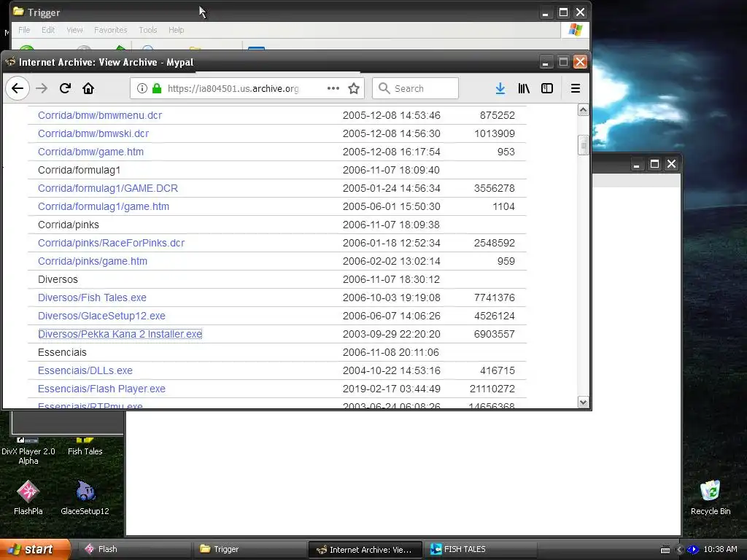Reload the page in Mypal

click(65, 88)
